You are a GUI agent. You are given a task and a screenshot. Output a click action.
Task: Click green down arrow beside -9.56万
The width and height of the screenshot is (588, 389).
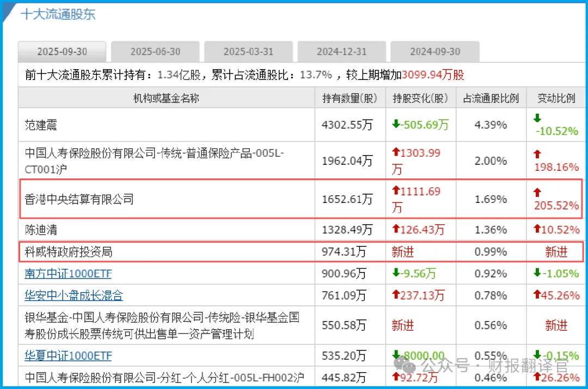(x=396, y=274)
